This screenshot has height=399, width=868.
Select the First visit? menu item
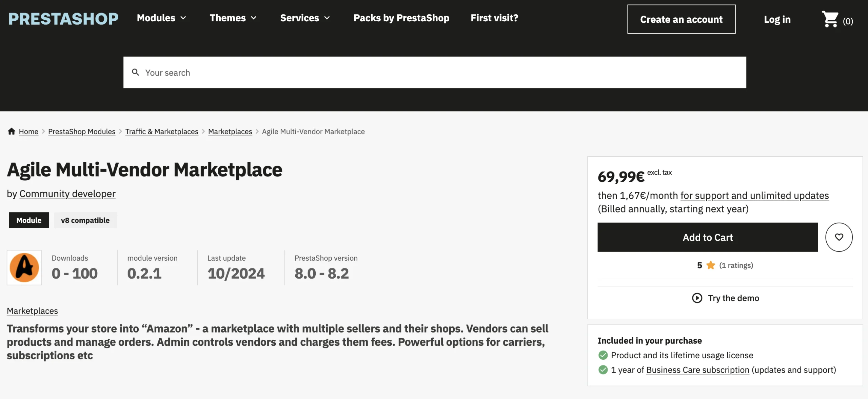click(x=494, y=18)
